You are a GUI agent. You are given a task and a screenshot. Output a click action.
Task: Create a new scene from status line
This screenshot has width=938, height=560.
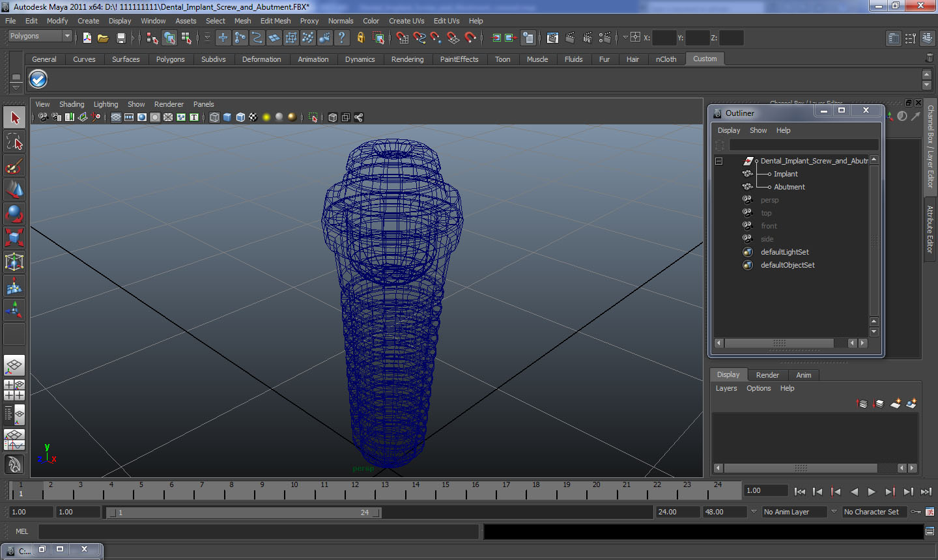tap(87, 38)
